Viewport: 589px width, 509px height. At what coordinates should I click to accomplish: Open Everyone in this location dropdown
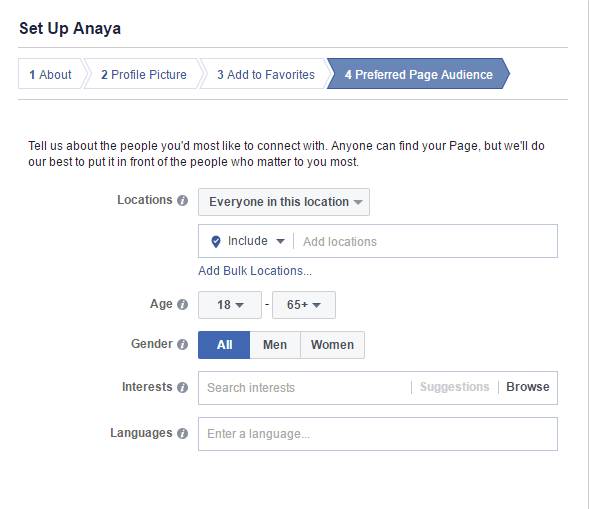[x=284, y=202]
